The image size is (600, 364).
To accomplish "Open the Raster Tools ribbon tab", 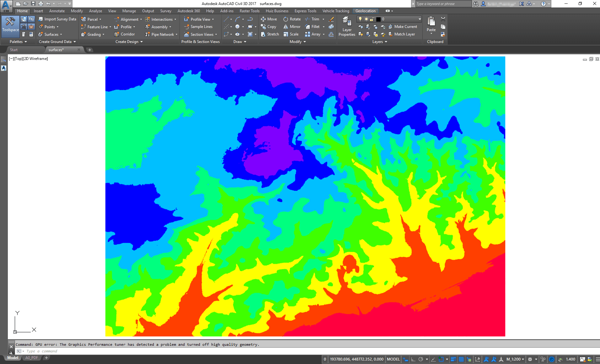I will click(x=249, y=11).
